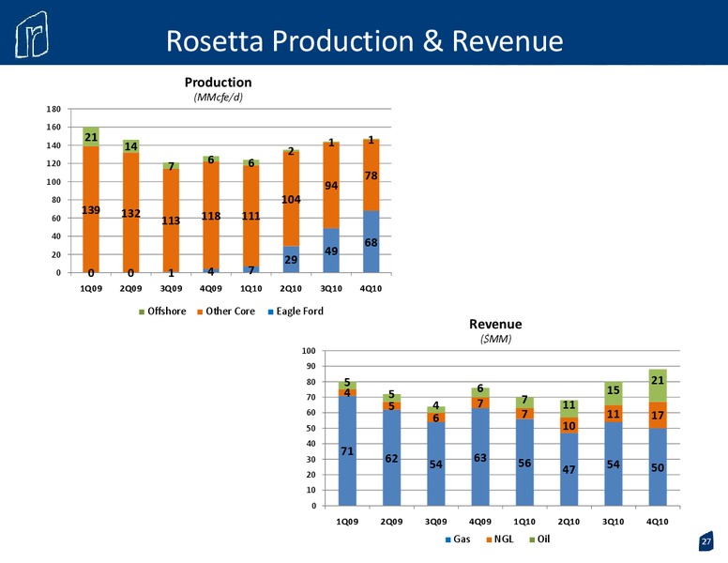The width and height of the screenshot is (728, 563).
Task: Click the orange NGL legend swatch
Action: [x=489, y=540]
